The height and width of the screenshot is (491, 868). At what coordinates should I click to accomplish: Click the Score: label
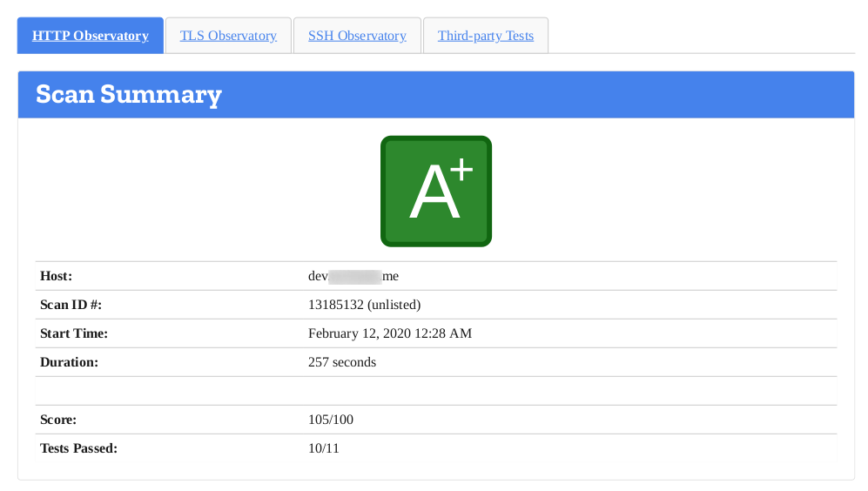pyautogui.click(x=58, y=420)
